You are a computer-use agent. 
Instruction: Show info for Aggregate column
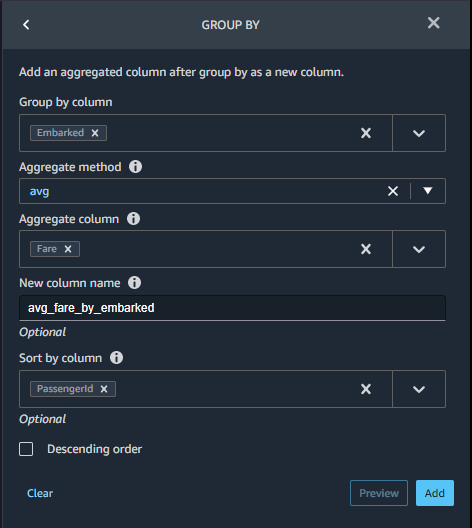coord(133,219)
